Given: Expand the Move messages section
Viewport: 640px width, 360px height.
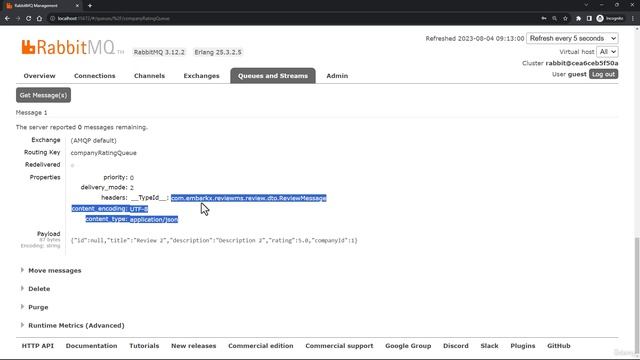Looking at the screenshot, I should 54,271.
